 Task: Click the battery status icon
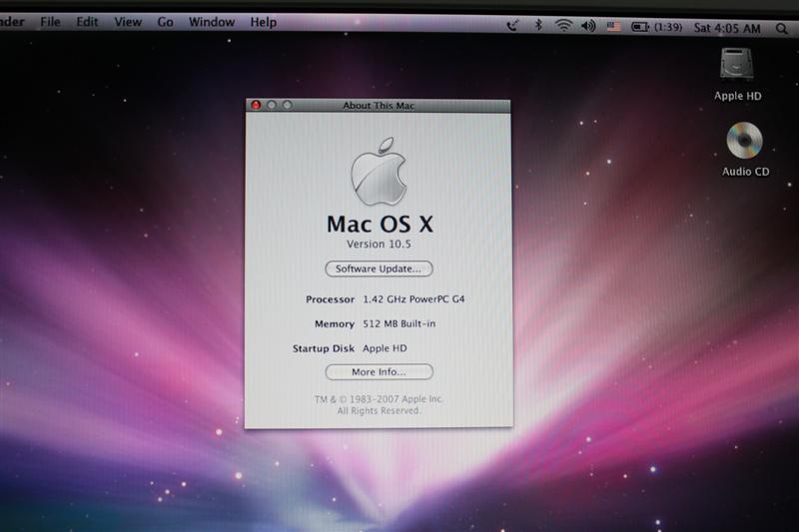(640, 27)
